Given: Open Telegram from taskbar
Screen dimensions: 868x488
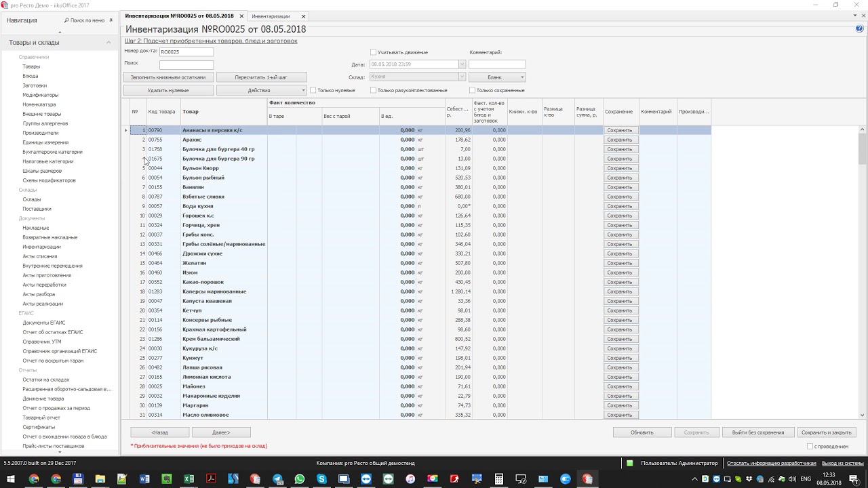Looking at the screenshot, I should [x=277, y=479].
